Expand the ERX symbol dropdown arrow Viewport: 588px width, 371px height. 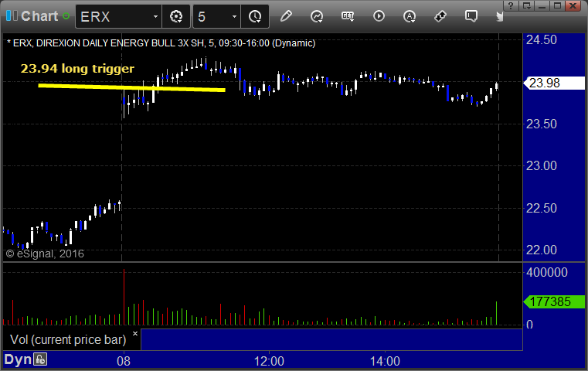click(x=155, y=16)
